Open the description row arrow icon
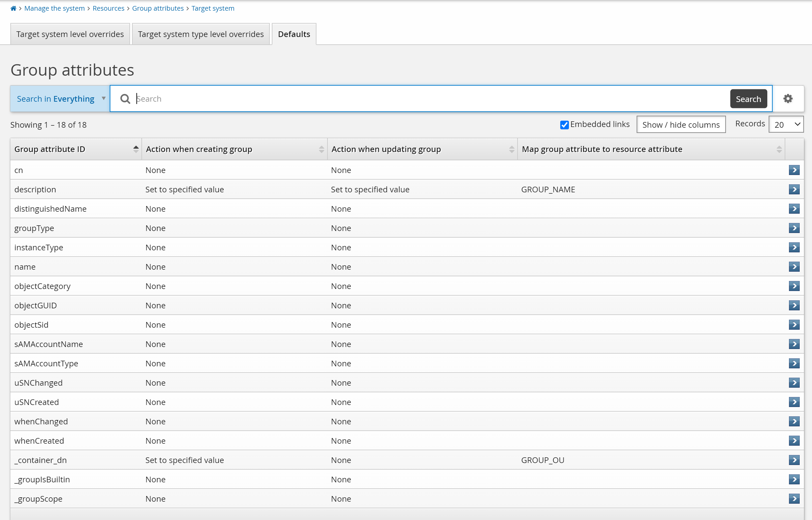812x520 pixels. 794,189
